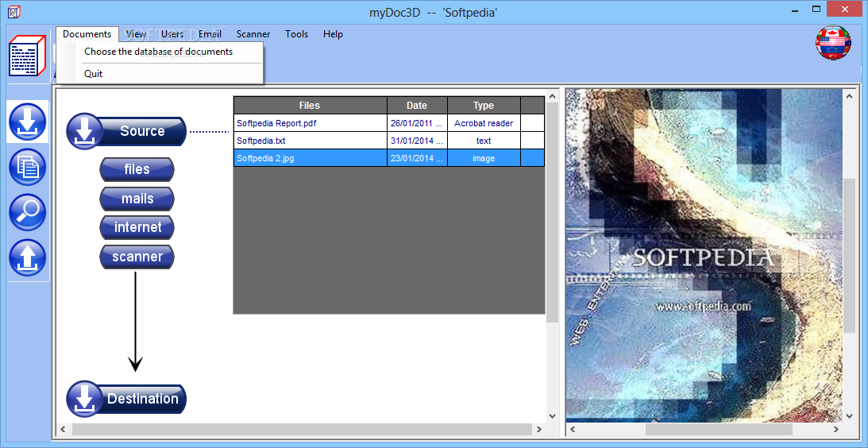The height and width of the screenshot is (448, 868).
Task: Click the mails source button
Action: pos(137,199)
